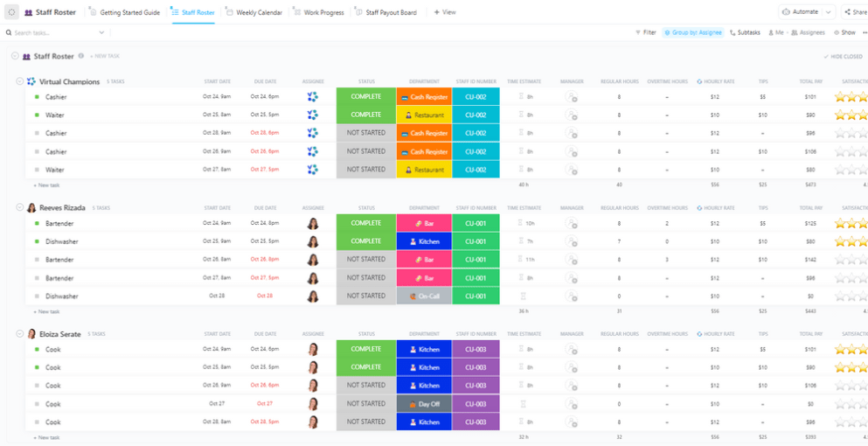Click the time estimate hourglass for first Cook task

[x=521, y=349]
